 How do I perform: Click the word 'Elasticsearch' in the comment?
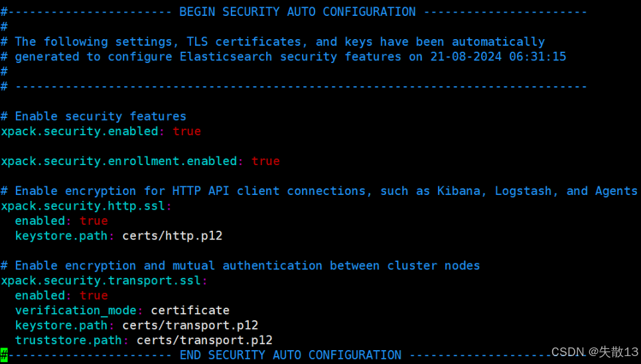click(x=226, y=56)
